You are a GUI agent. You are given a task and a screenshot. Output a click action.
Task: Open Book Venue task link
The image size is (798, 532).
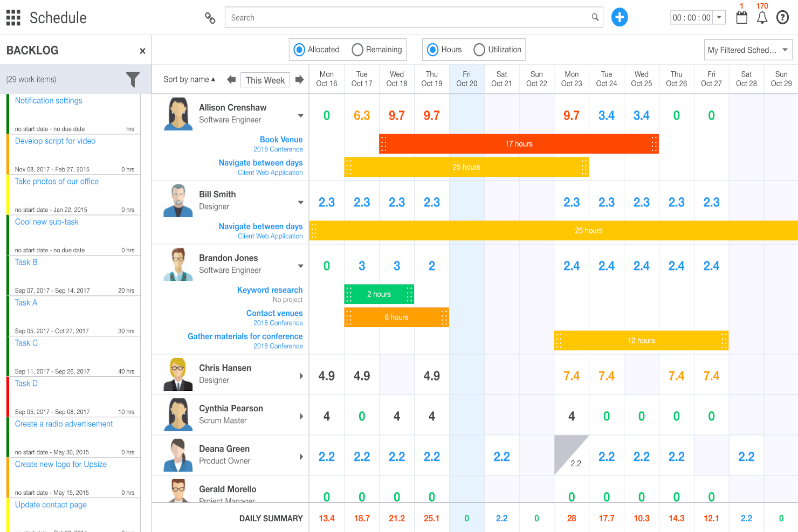pos(281,140)
